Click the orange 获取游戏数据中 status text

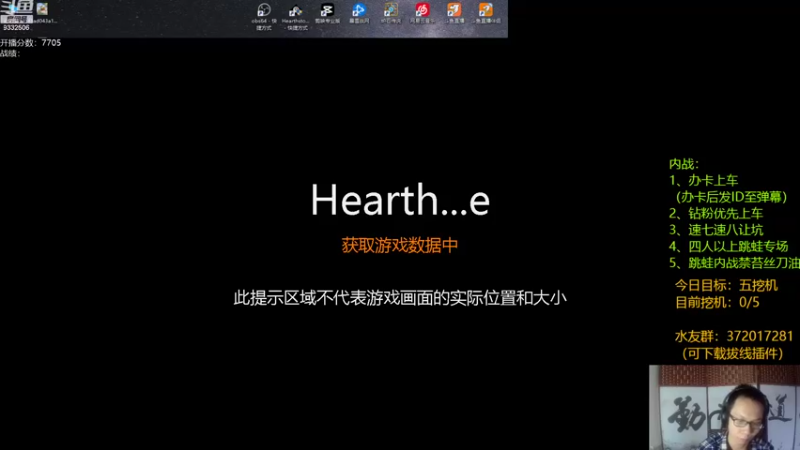point(400,245)
